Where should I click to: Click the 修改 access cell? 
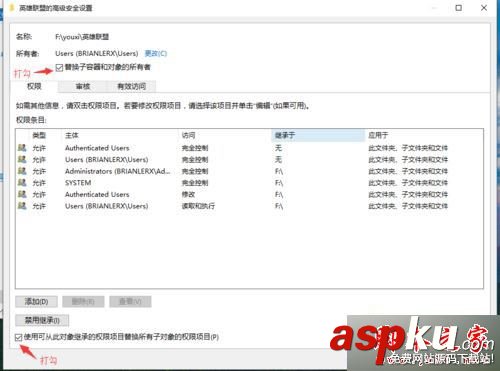point(188,194)
